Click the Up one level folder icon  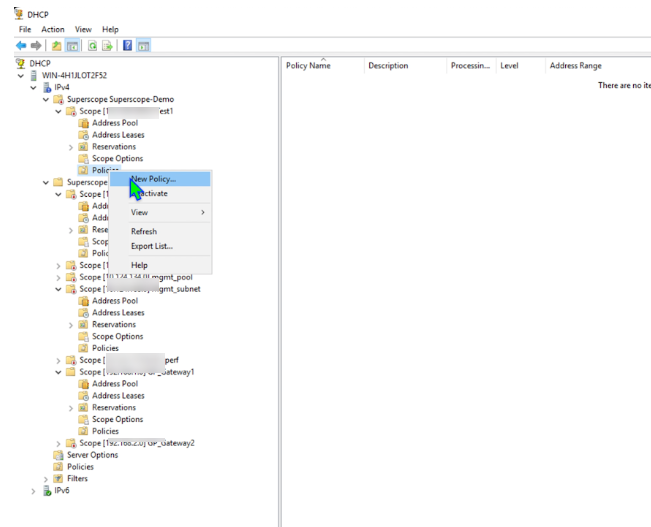[57, 46]
